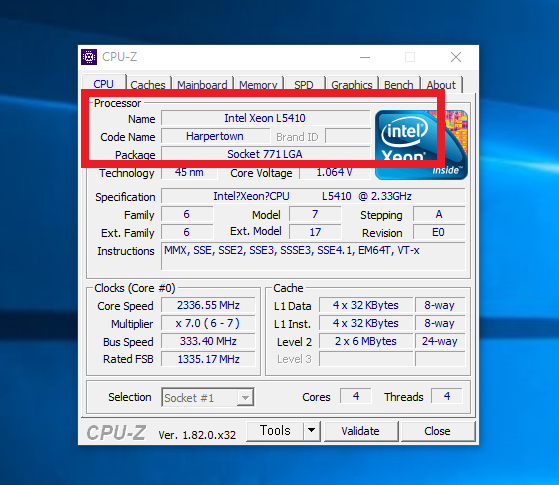This screenshot has height=485, width=559.
Task: Click the empty Brand ID field
Action: pyautogui.click(x=348, y=136)
